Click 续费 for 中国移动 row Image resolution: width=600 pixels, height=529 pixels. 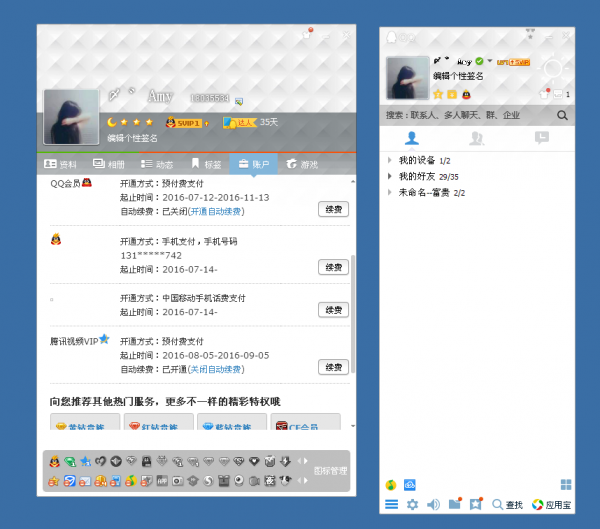333,310
